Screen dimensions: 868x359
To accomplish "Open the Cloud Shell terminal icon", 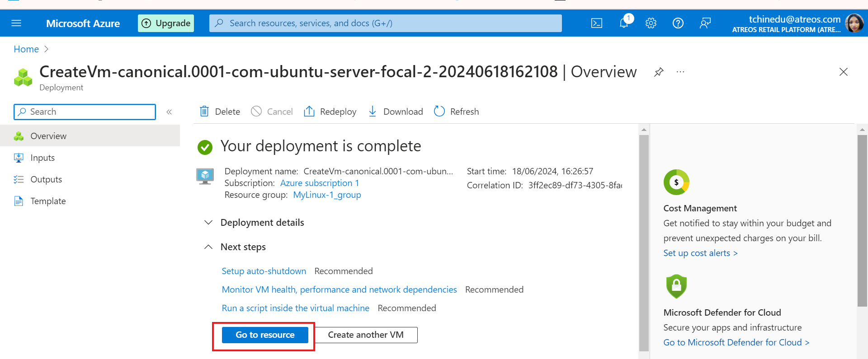I will pos(596,23).
